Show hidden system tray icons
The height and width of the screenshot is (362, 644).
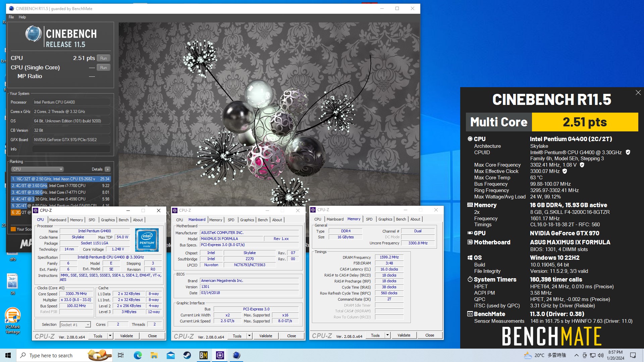(576, 355)
